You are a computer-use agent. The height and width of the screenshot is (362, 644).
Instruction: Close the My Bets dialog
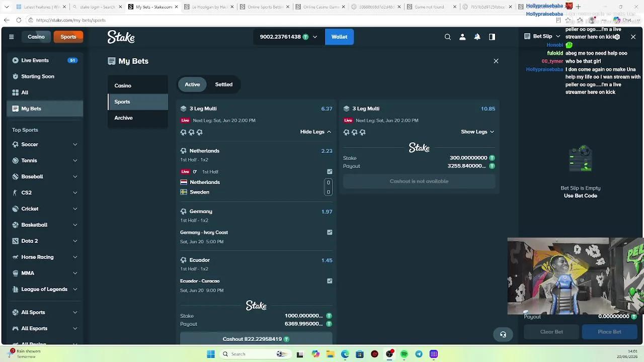496,61
